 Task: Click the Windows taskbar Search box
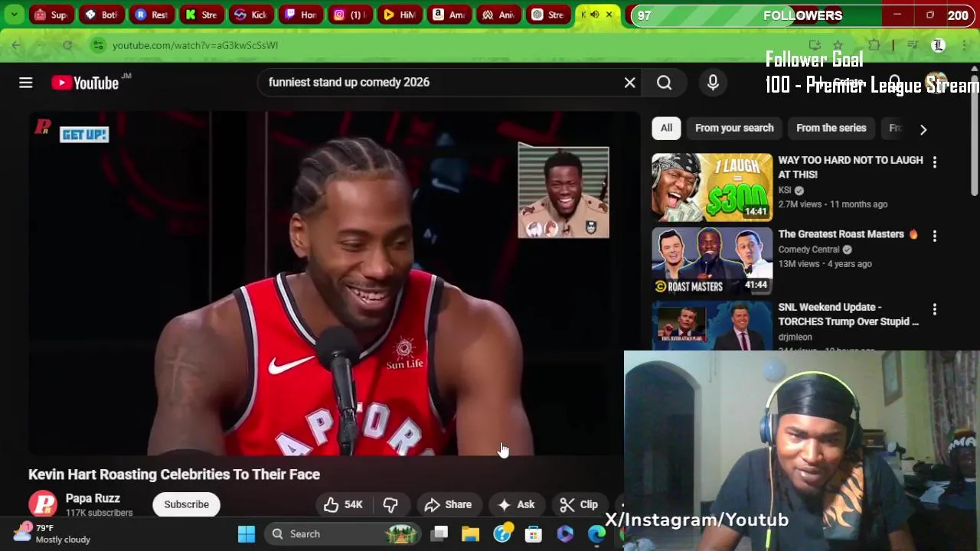[x=343, y=534]
